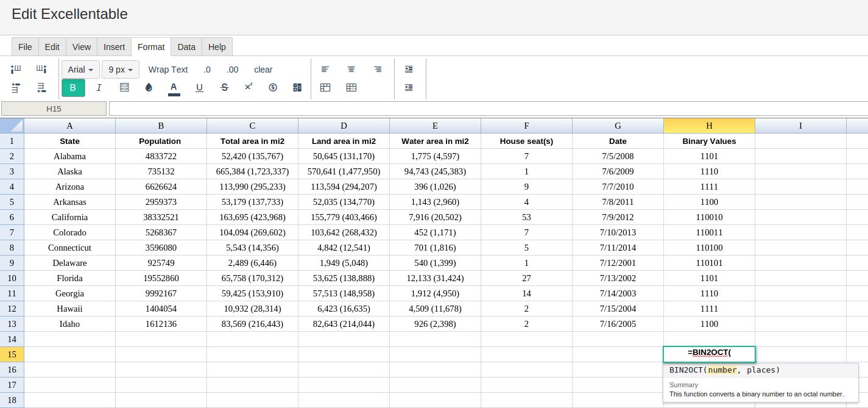Click the Wrap Text button
The width and height of the screenshot is (868, 408).
pos(168,70)
